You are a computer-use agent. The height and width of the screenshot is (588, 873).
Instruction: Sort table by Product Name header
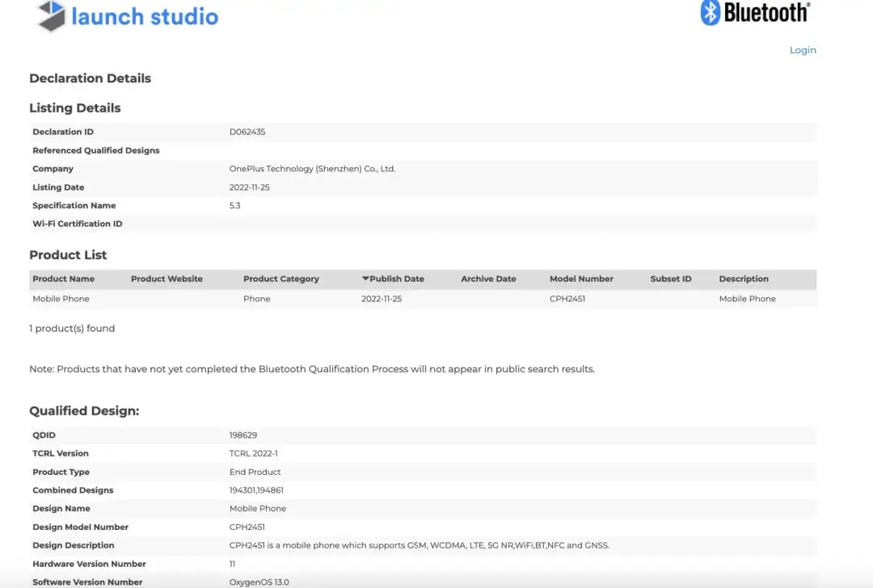[64, 279]
